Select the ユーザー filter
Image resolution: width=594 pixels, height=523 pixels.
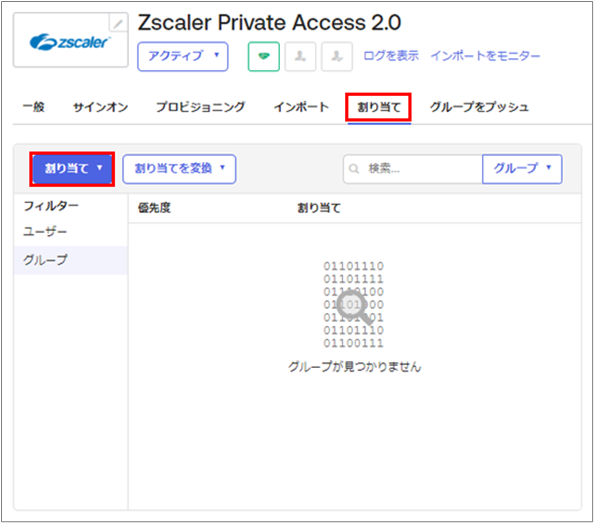pyautogui.click(x=70, y=232)
